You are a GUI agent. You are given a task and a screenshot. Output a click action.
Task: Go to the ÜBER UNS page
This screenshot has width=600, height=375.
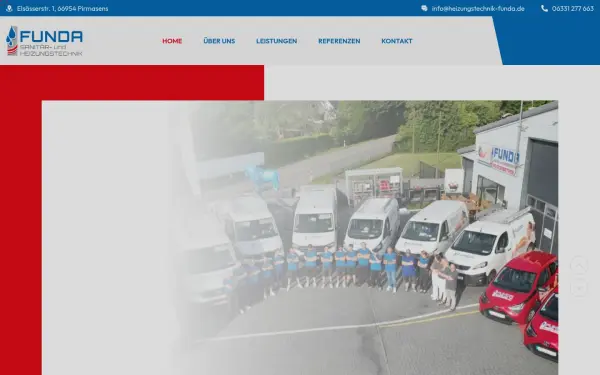click(219, 41)
